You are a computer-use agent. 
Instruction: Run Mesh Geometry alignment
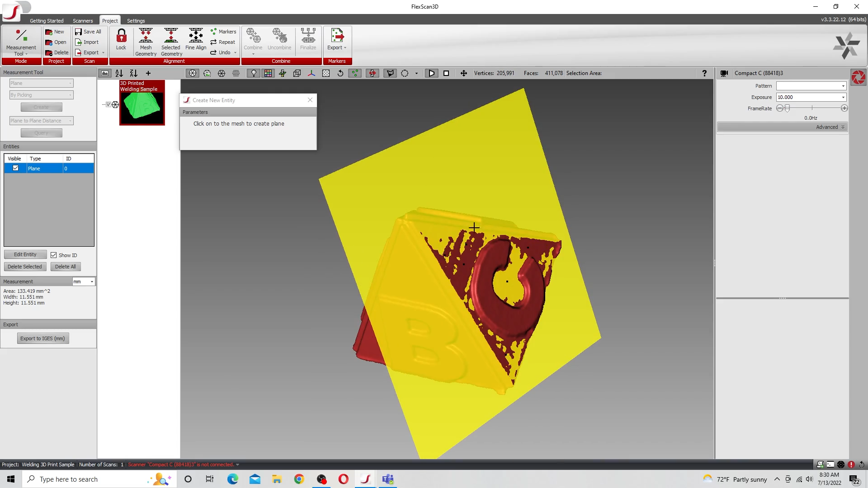146,42
